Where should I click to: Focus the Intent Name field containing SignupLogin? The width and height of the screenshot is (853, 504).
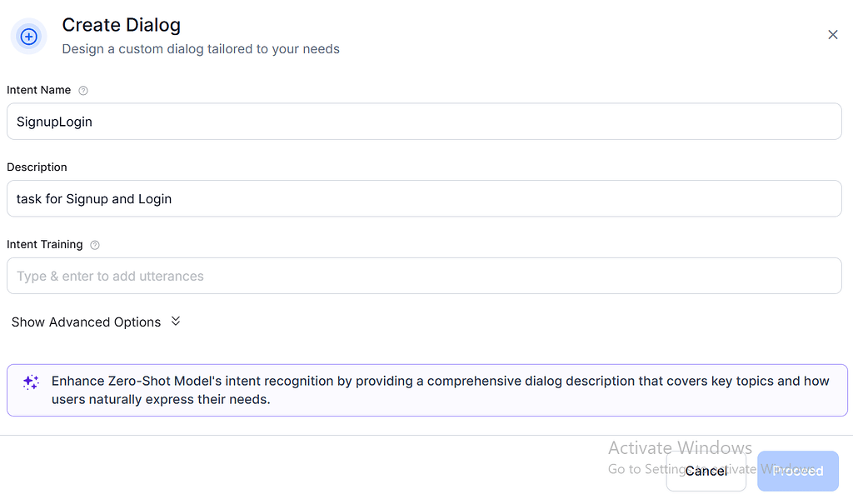pos(424,122)
